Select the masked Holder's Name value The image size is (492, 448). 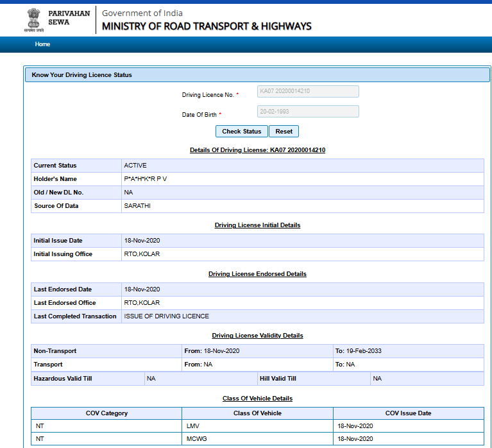(145, 179)
